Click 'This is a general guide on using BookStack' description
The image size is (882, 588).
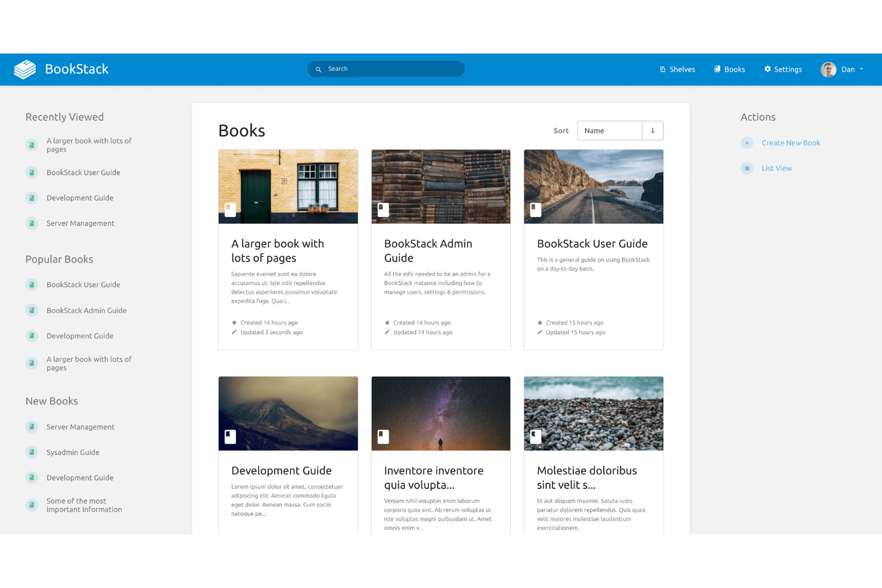click(593, 265)
